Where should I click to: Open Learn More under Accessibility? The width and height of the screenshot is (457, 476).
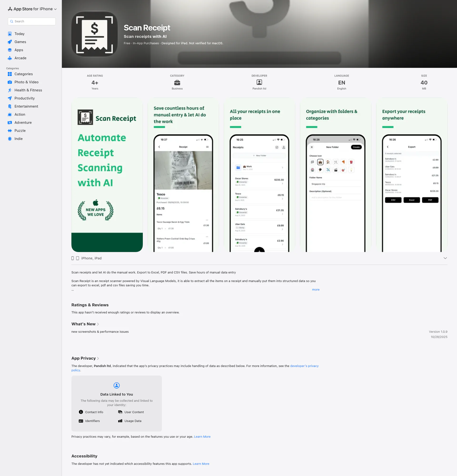201,464
